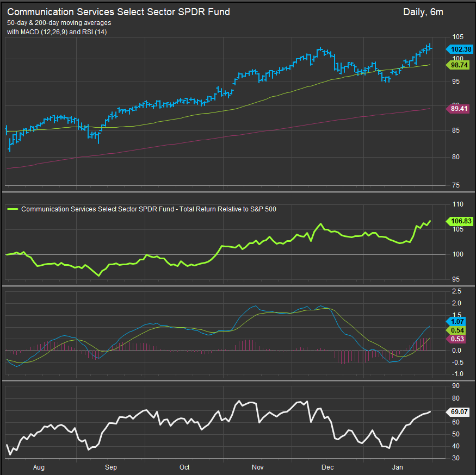
Task: Click the 89.41 200-day average tag
Action: coord(458,109)
